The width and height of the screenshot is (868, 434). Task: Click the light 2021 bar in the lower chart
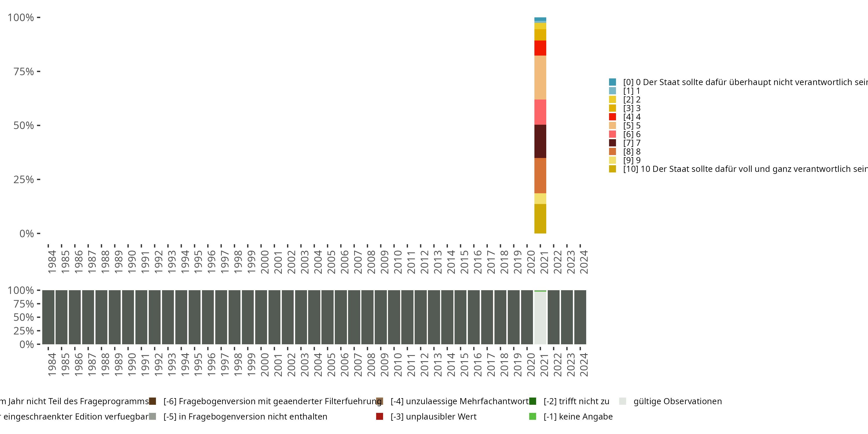coord(540,318)
